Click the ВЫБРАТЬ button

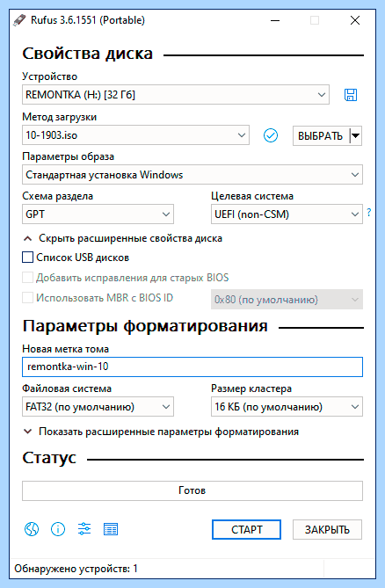tap(321, 135)
